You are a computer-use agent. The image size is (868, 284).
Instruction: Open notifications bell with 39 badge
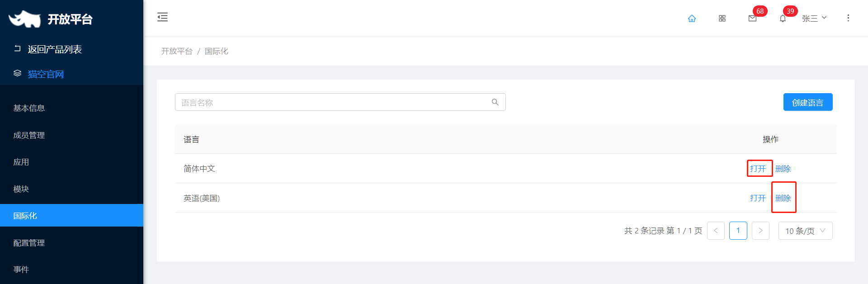coord(783,18)
